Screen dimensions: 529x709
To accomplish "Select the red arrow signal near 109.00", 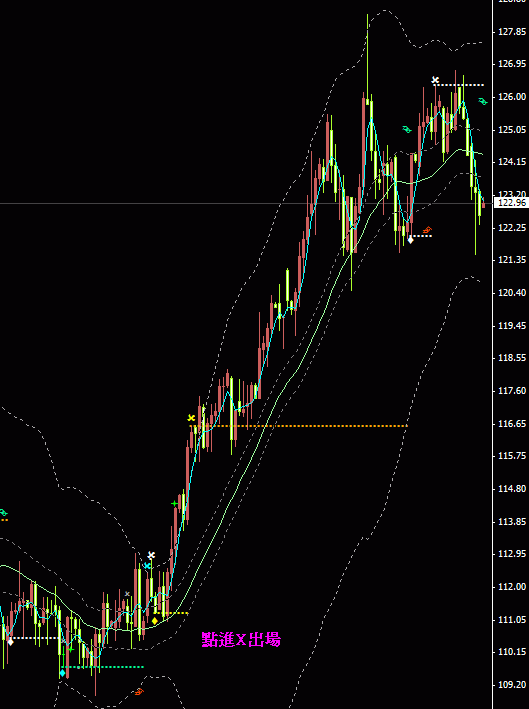I will [139, 691].
